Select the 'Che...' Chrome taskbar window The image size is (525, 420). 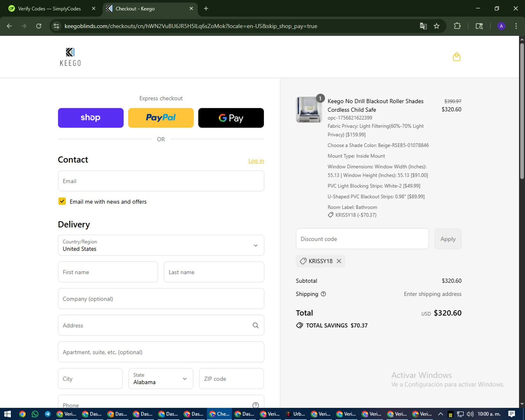tap(219, 414)
